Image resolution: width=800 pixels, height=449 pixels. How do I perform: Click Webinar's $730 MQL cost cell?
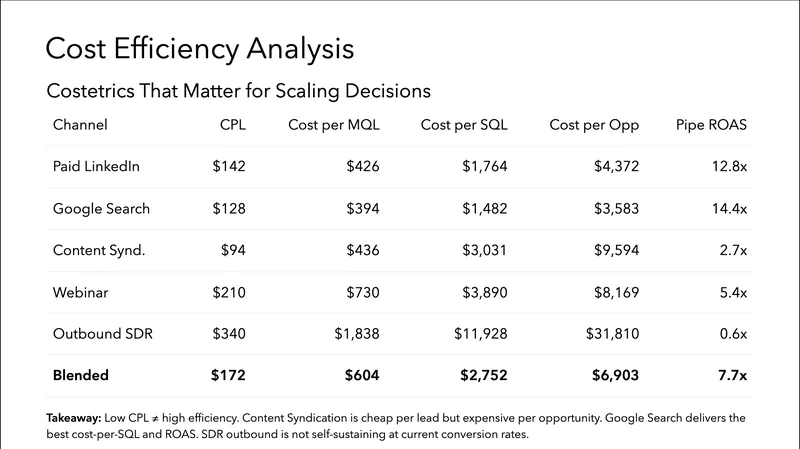pyautogui.click(x=362, y=293)
